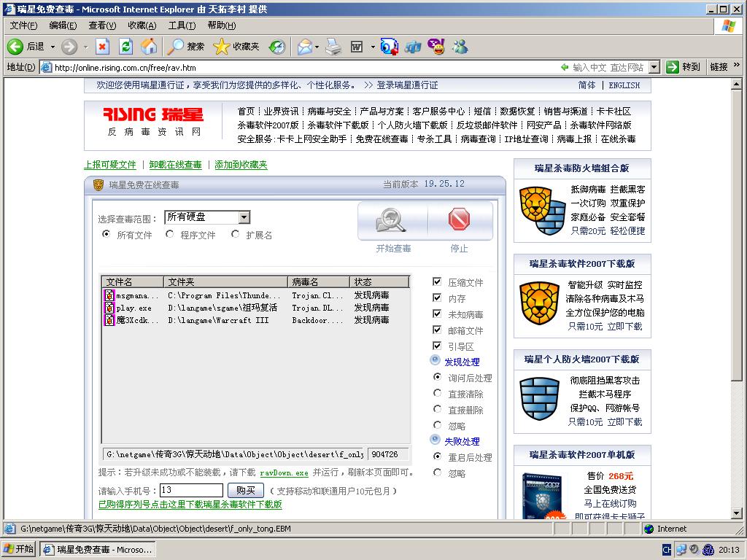Toggle the 未知病毒 checkbox

(437, 314)
